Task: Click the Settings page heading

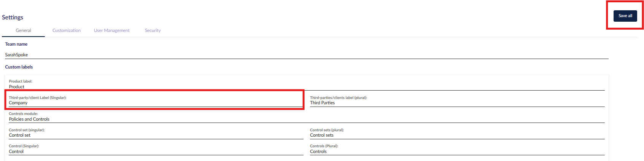Action: [x=13, y=17]
